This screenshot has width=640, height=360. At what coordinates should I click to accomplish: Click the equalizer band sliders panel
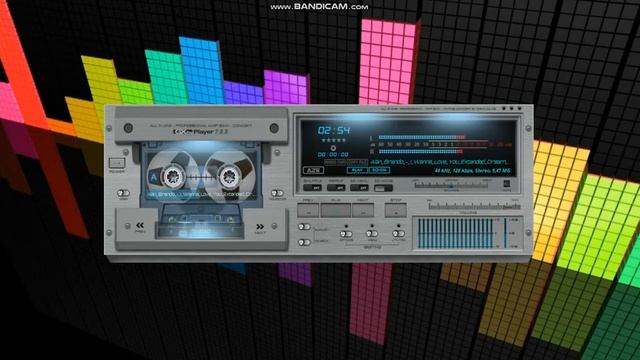tap(456, 233)
